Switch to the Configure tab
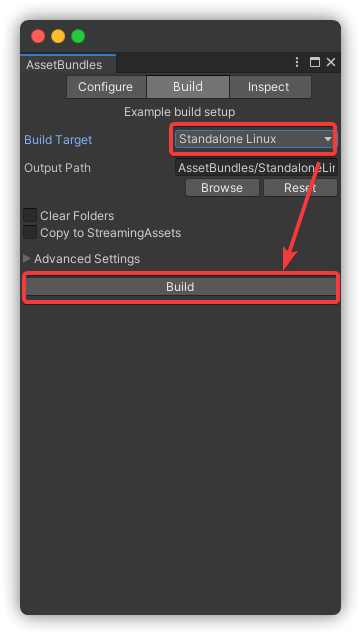361x635 pixels. (x=106, y=87)
